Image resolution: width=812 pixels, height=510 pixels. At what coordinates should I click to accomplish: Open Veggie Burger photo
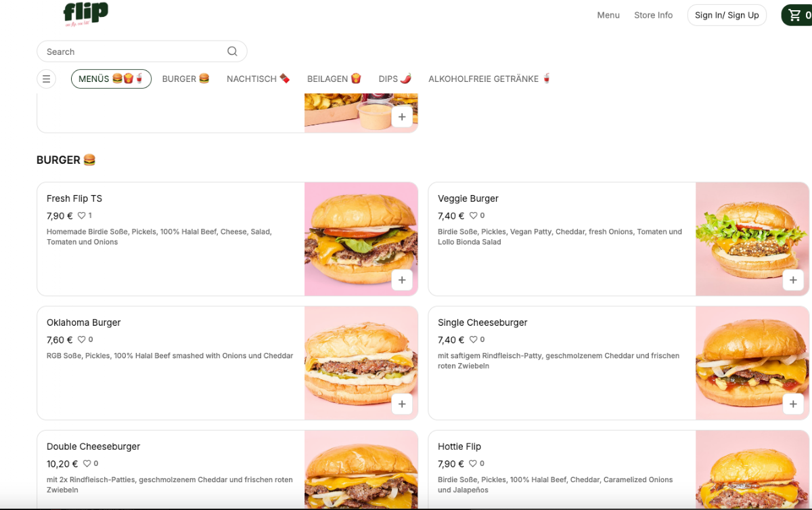tap(752, 239)
